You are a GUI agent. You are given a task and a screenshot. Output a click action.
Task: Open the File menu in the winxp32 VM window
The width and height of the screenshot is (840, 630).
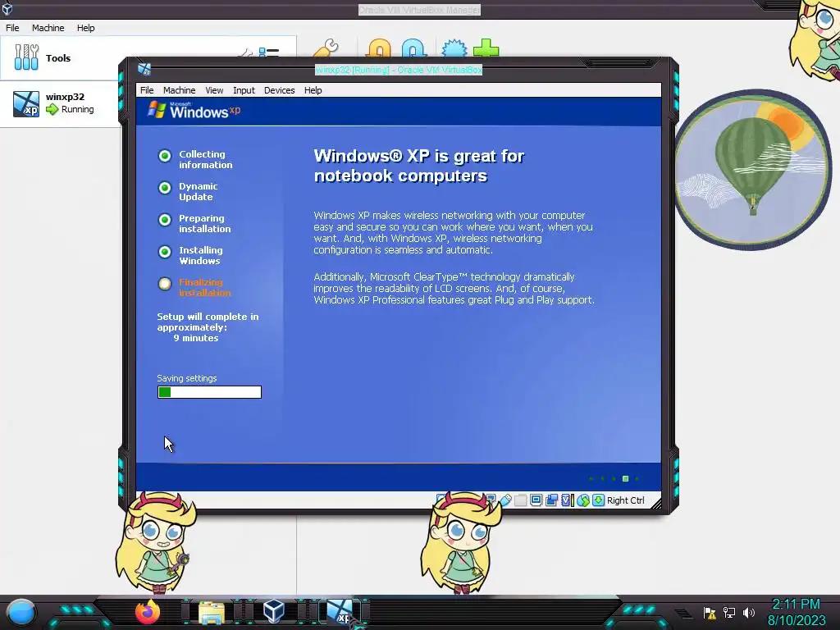[x=147, y=90]
